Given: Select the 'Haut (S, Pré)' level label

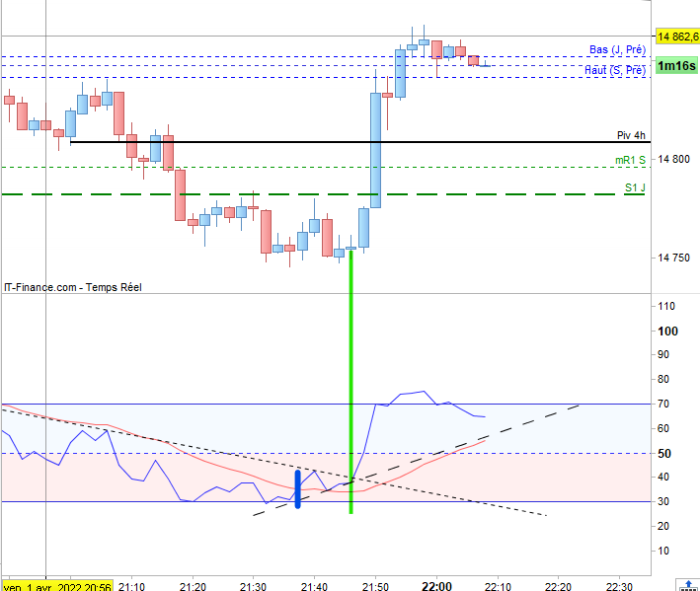Looking at the screenshot, I should click(615, 70).
